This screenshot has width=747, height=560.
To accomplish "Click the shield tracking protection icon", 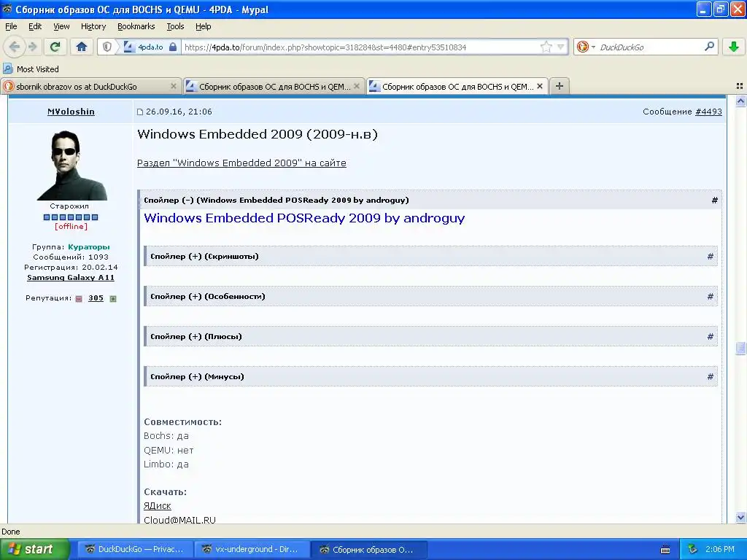I will click(x=107, y=47).
